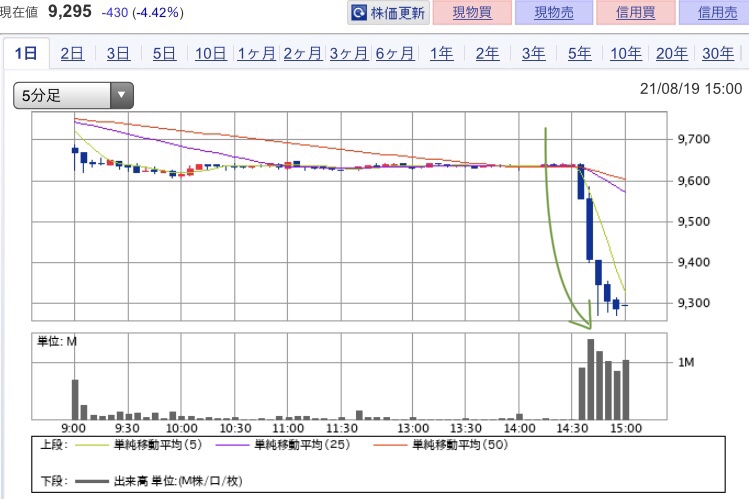Click the 現物買 button
Screen dimensions: 749x499
[472, 12]
